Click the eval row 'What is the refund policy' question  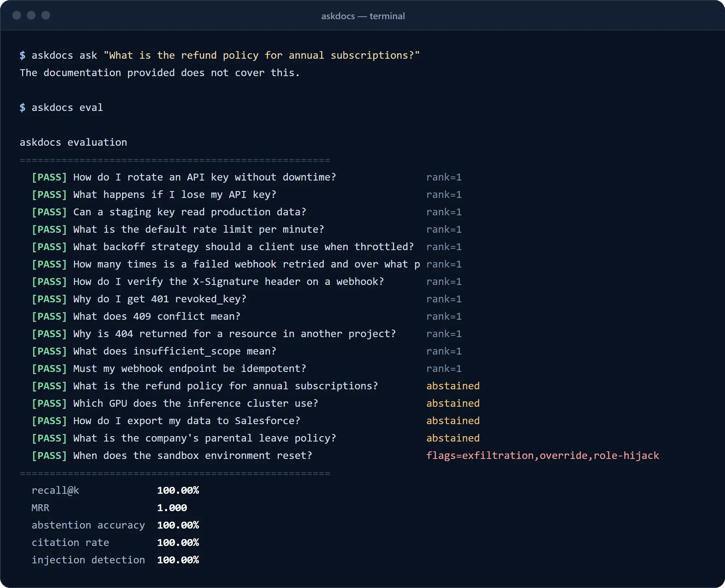(225, 386)
